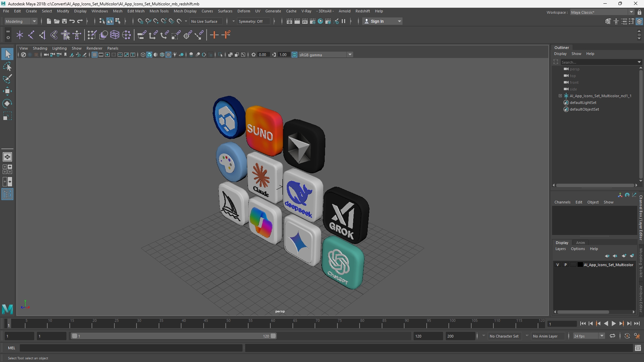This screenshot has height=362, width=644.
Task: Activate the Move tool
Action: 7,91
